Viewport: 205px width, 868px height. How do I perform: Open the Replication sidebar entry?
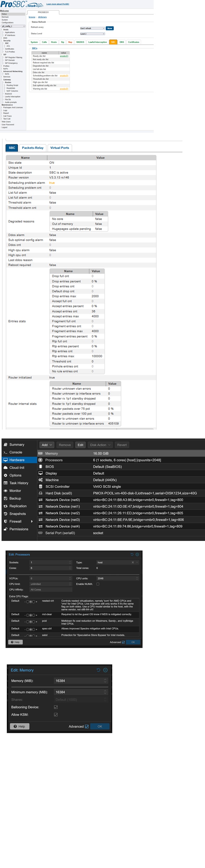(x=5, y=506)
